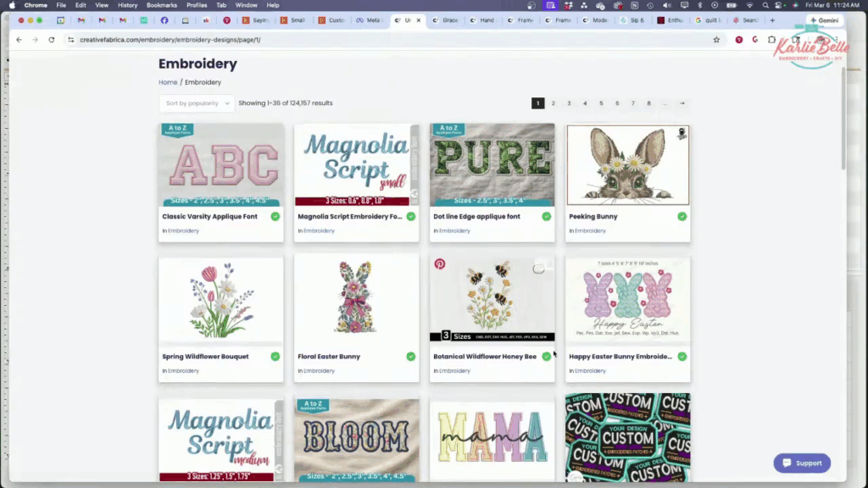Click the green check on Classic Varsity Applique Font

[x=275, y=216]
